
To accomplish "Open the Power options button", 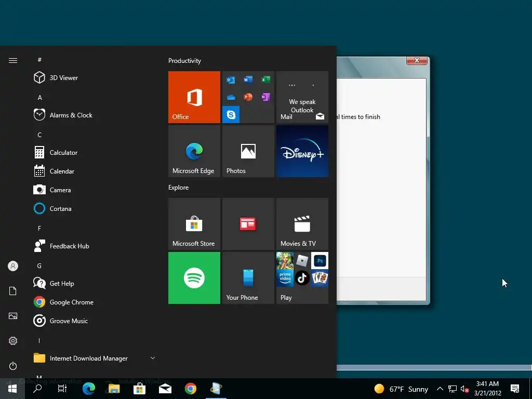I will [x=13, y=366].
